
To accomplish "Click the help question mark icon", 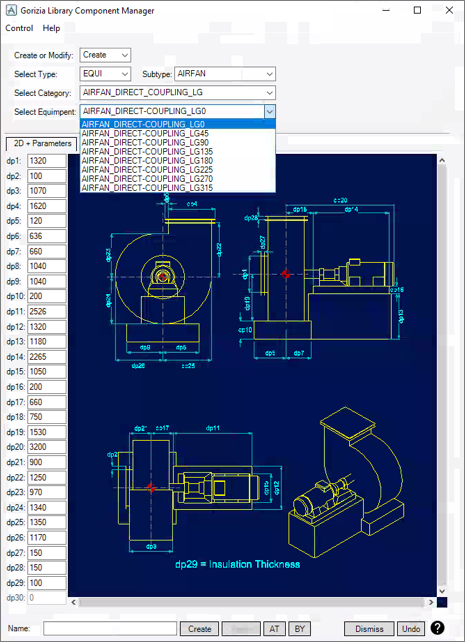I will (438, 627).
